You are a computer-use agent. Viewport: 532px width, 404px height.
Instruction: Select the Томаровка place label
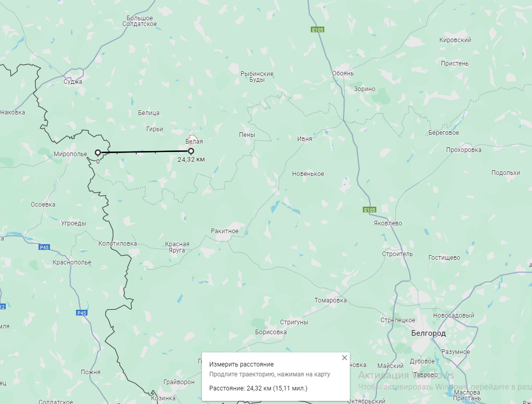pyautogui.click(x=331, y=300)
